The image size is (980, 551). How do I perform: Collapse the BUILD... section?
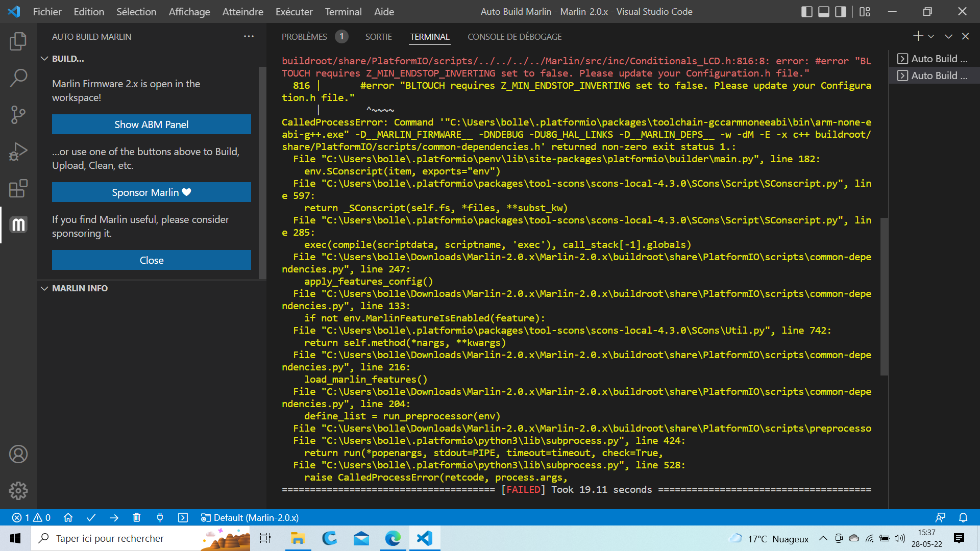click(45, 59)
